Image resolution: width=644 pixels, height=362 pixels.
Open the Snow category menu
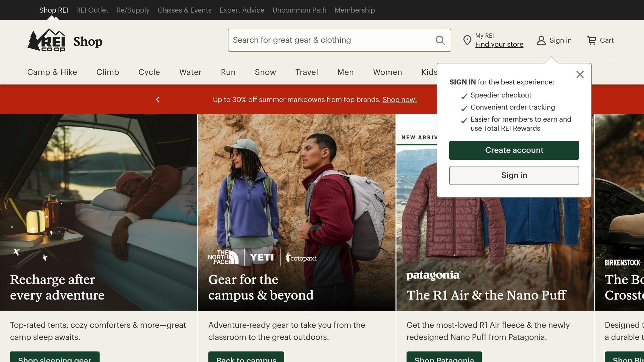265,72
